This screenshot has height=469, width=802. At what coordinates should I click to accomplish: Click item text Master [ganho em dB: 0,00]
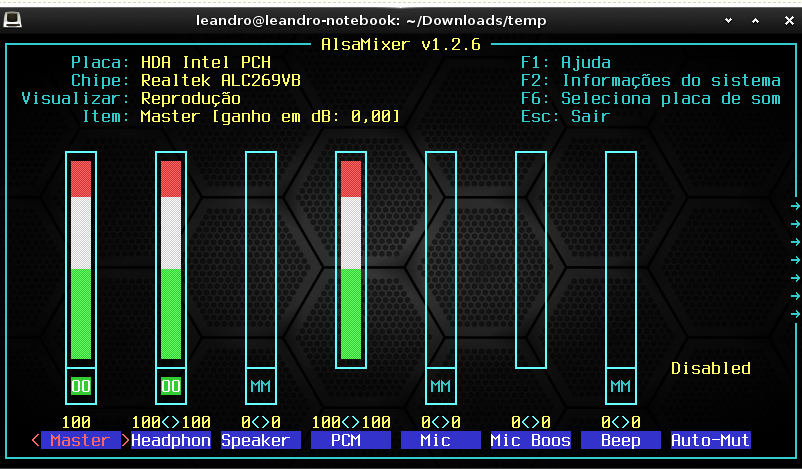[x=271, y=117]
